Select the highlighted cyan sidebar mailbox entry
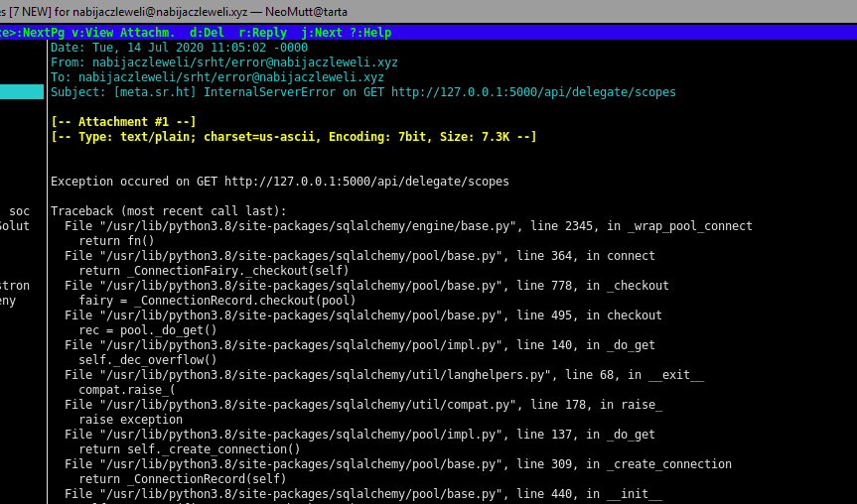Image resolution: width=857 pixels, height=504 pixels. [x=21, y=92]
